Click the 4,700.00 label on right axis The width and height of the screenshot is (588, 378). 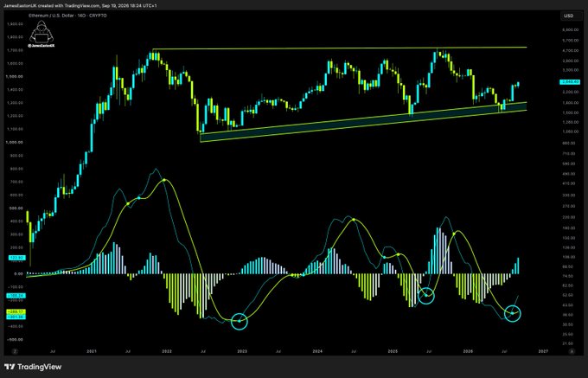pos(571,50)
